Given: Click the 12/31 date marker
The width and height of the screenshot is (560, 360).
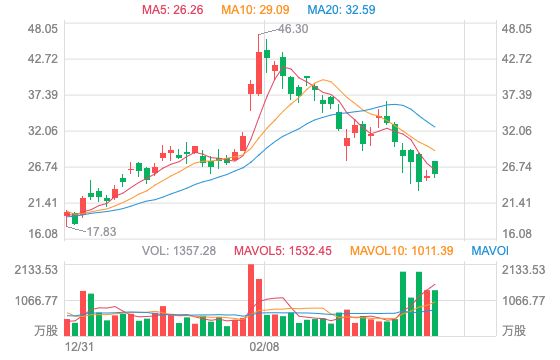Looking at the screenshot, I should tap(79, 346).
